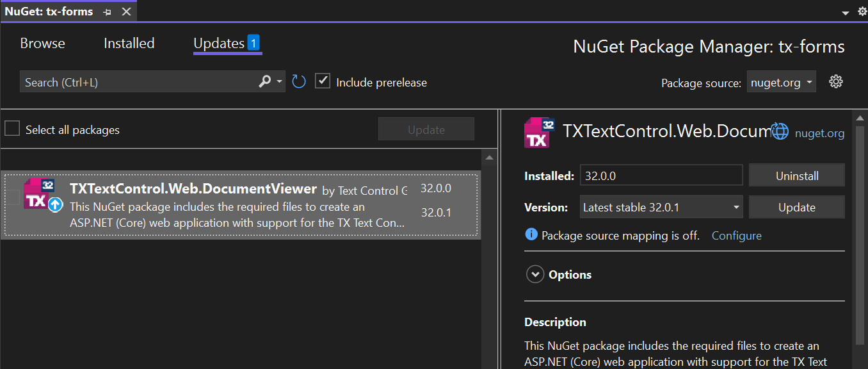Click the TX package icon in list
This screenshot has height=369, width=868.
pyautogui.click(x=39, y=194)
